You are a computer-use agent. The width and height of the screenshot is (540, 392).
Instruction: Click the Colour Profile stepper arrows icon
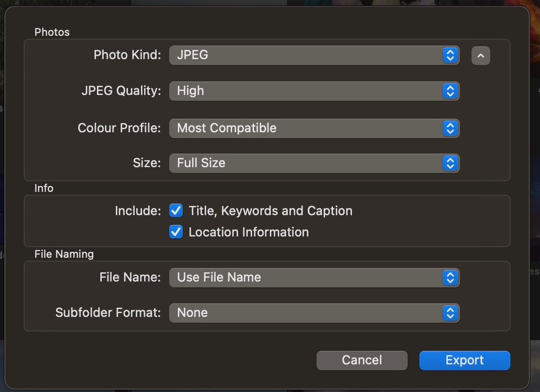point(450,128)
